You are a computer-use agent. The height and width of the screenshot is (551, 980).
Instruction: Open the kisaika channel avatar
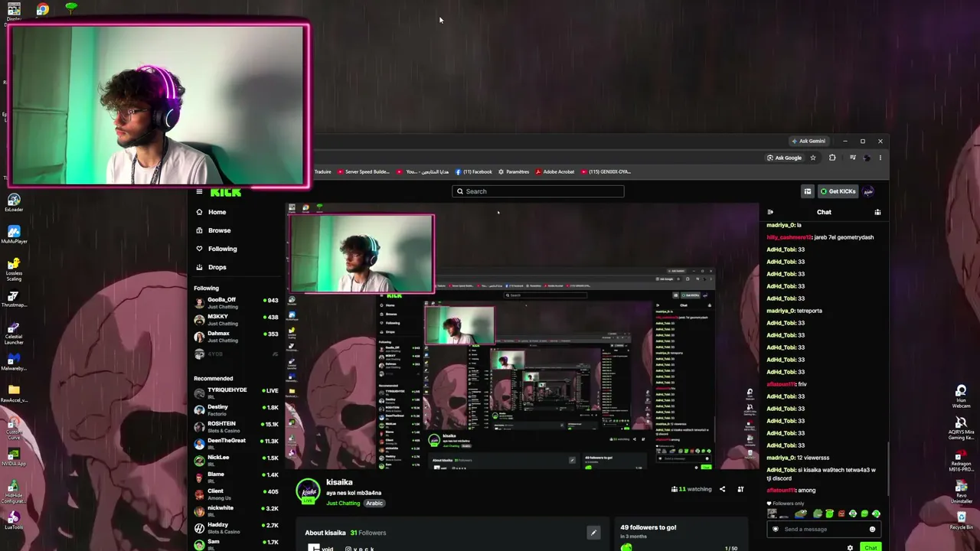click(308, 491)
